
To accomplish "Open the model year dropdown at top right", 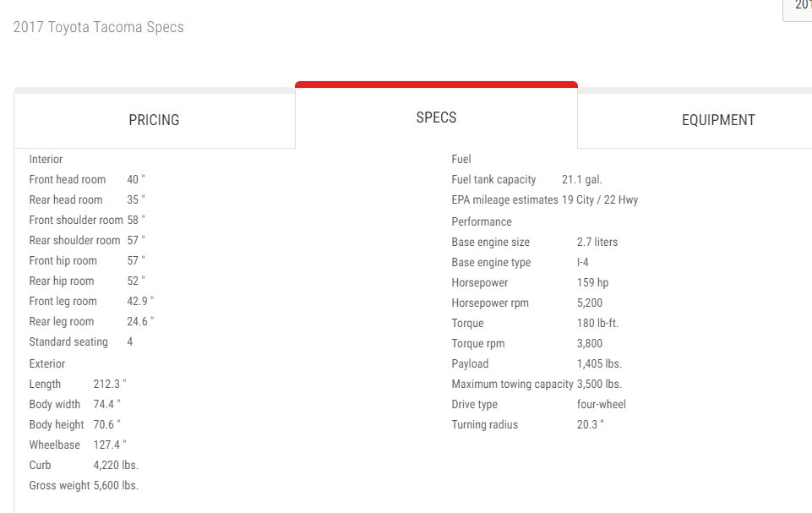I will click(x=798, y=8).
